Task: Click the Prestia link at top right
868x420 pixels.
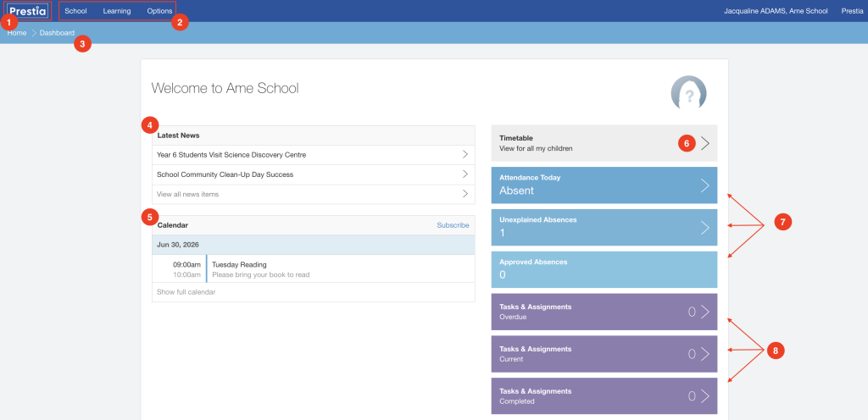Action: [851, 11]
